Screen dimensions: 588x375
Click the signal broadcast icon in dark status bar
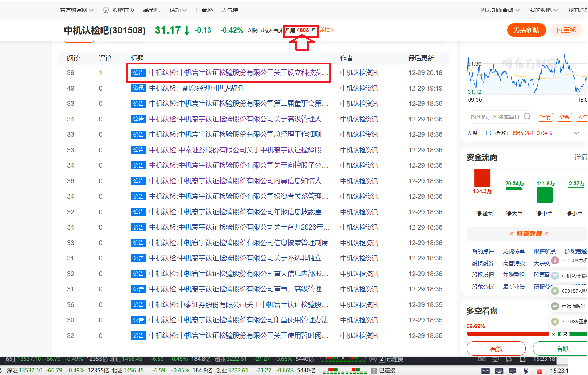tap(373, 359)
